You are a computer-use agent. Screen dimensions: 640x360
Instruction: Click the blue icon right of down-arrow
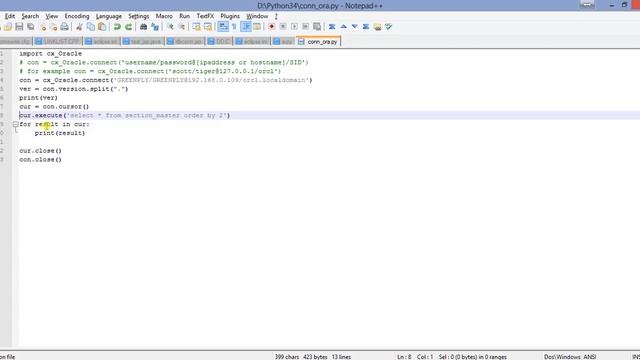[x=366, y=27]
